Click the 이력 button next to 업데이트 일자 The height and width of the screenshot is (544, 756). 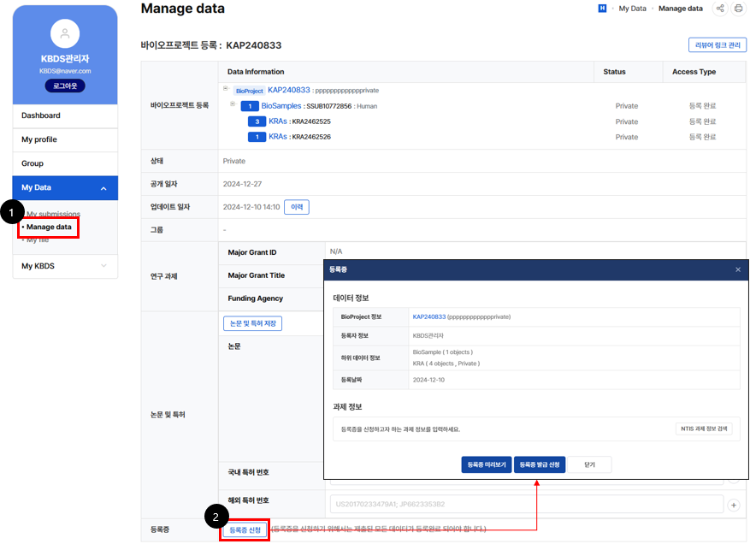pos(296,206)
